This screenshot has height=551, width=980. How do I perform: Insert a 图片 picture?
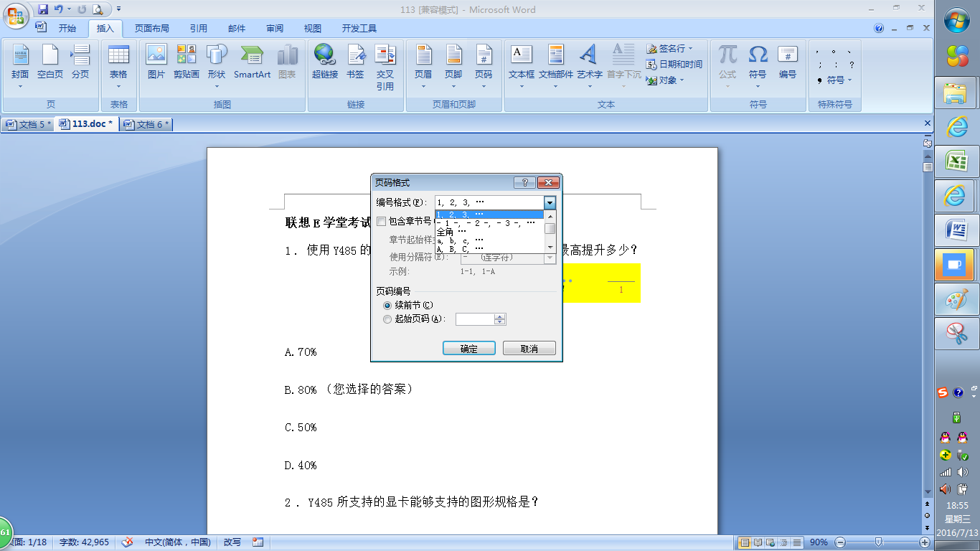click(x=156, y=61)
